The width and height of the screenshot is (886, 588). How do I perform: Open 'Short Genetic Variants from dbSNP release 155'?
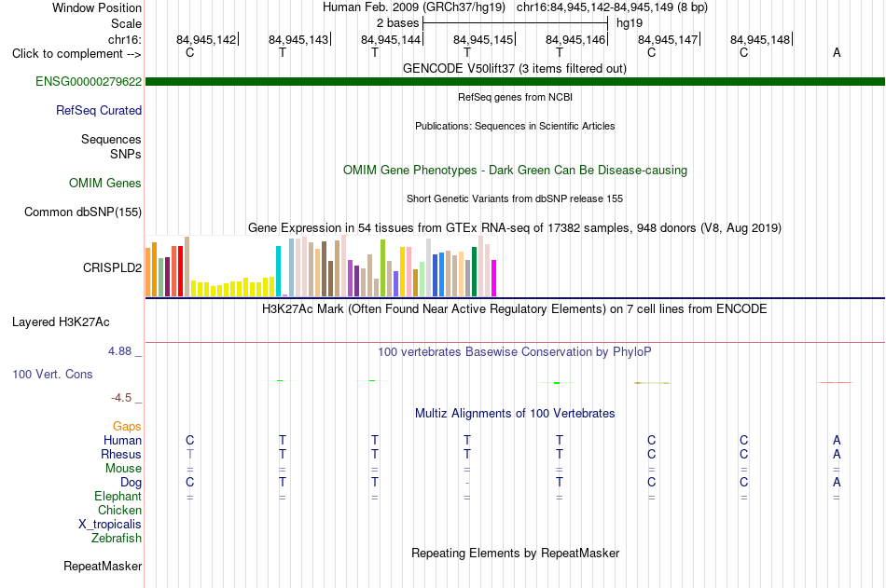tap(515, 198)
